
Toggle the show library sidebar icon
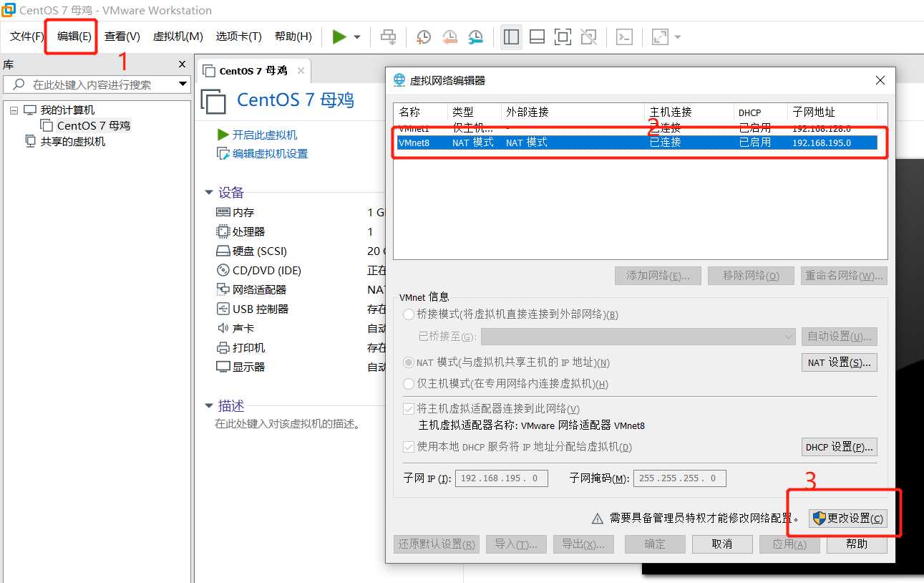(511, 37)
